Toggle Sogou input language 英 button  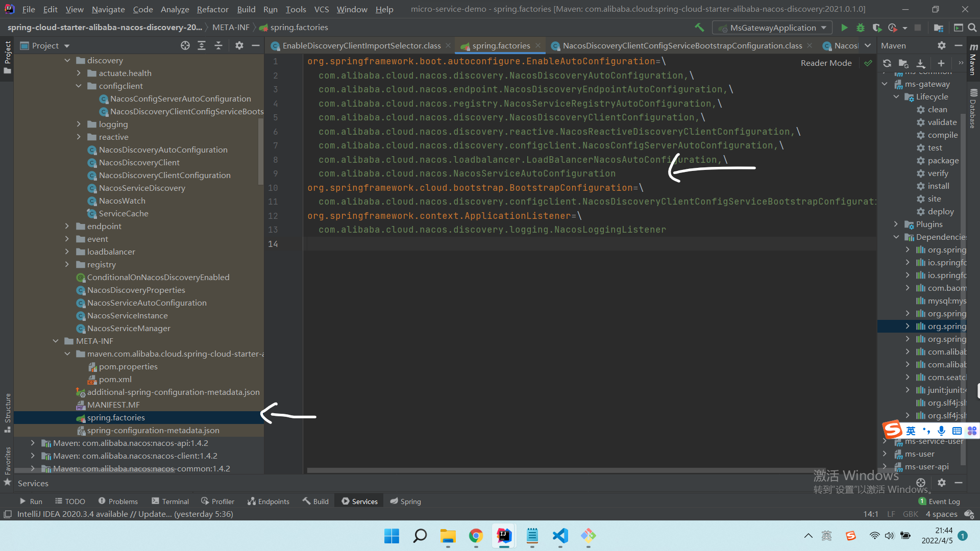[x=911, y=431]
